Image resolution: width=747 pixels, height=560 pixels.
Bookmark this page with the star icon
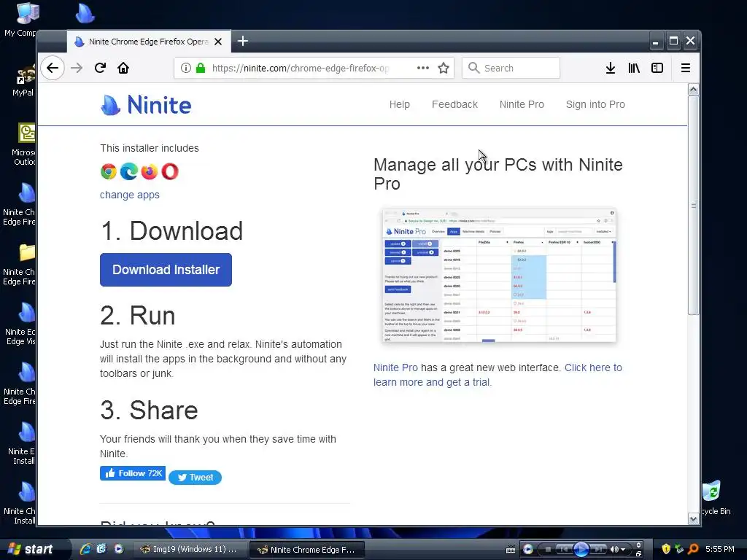444,68
